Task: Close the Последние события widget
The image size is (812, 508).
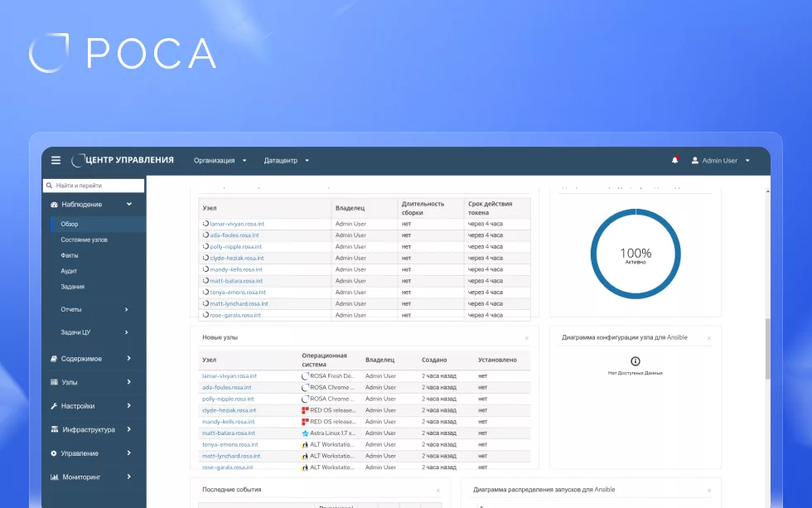Action: point(438,491)
